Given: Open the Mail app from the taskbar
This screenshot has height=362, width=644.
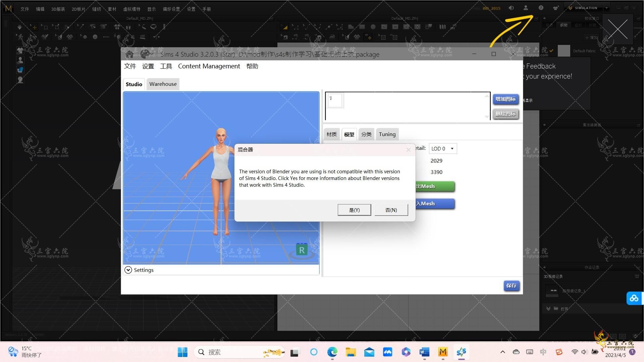Looking at the screenshot, I should click(x=369, y=352).
